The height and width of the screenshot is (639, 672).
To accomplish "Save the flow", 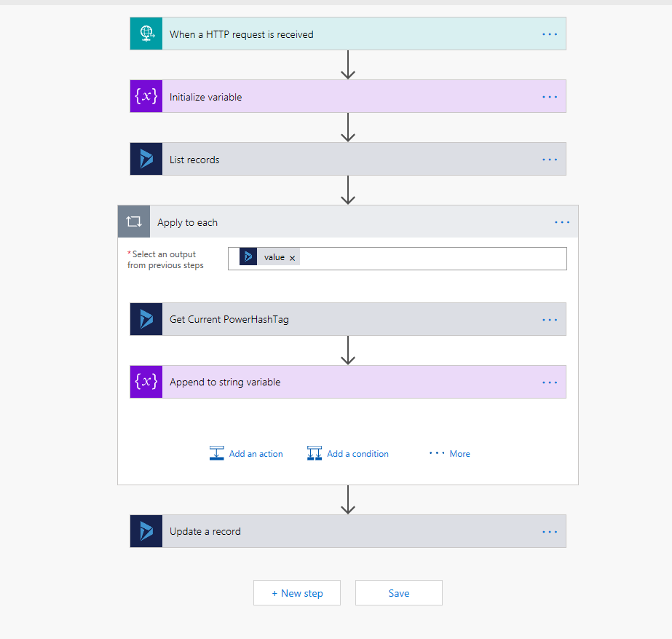I will (398, 593).
